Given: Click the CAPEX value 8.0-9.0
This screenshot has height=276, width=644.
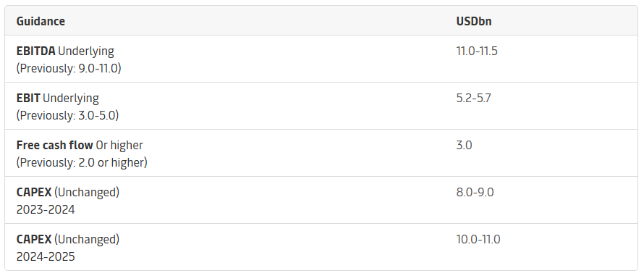Looking at the screenshot, I should (x=475, y=192).
